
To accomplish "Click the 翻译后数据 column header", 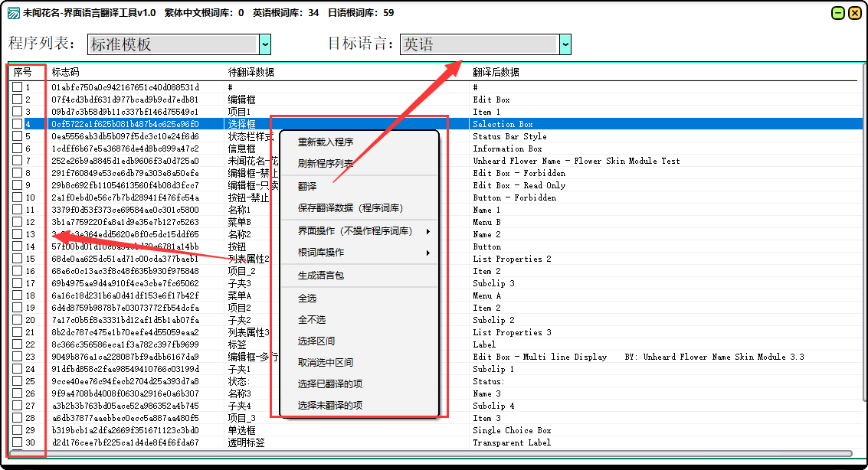I will pos(496,72).
